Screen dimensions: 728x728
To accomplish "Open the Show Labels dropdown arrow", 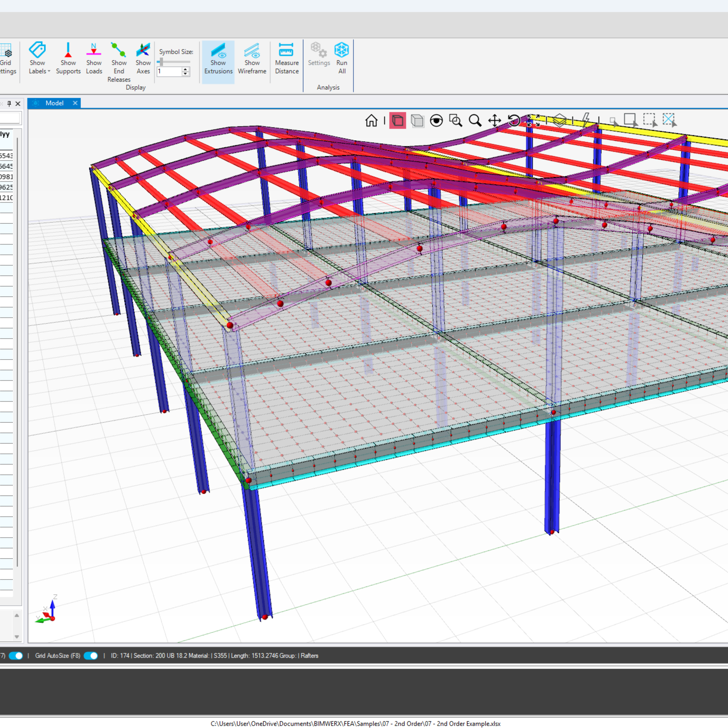I will point(49,71).
